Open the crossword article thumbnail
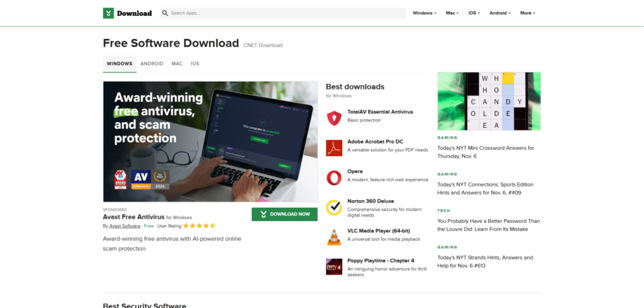644x308 pixels. tap(489, 101)
